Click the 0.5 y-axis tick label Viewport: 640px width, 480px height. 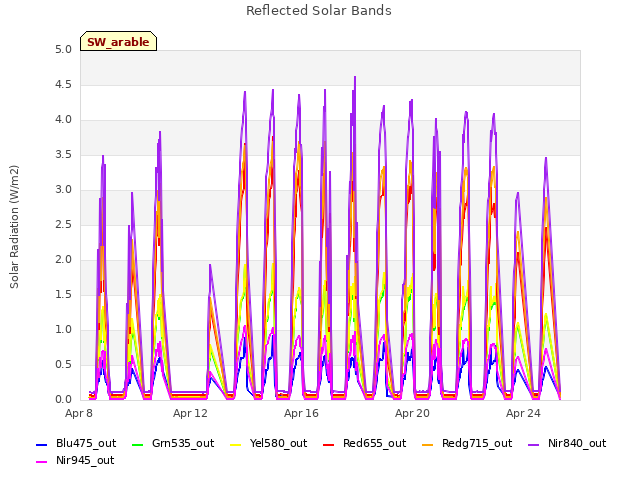point(63,365)
